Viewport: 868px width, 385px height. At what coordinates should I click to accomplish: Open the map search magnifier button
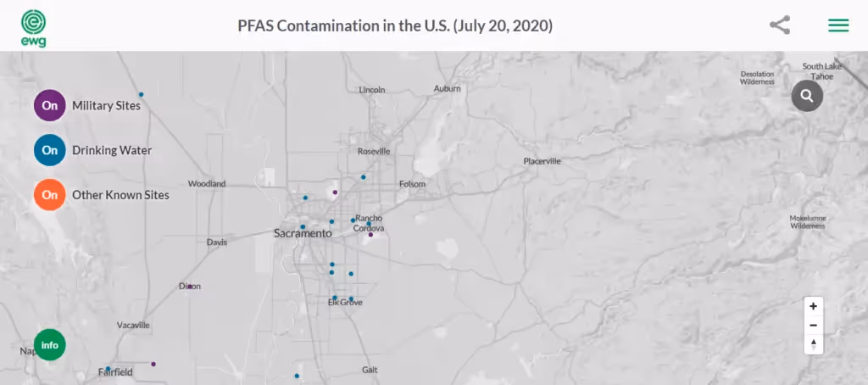[x=807, y=96]
